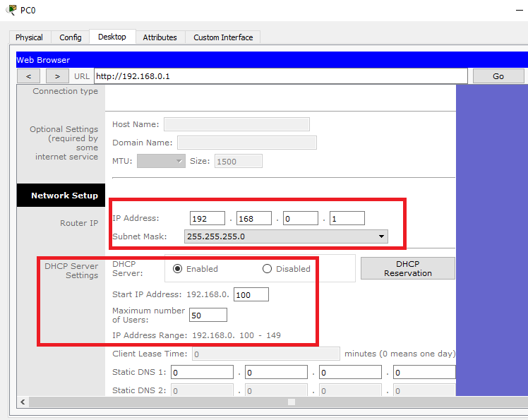528x420 pixels.
Task: Go forward with the browser forward button
Action: 57,76
